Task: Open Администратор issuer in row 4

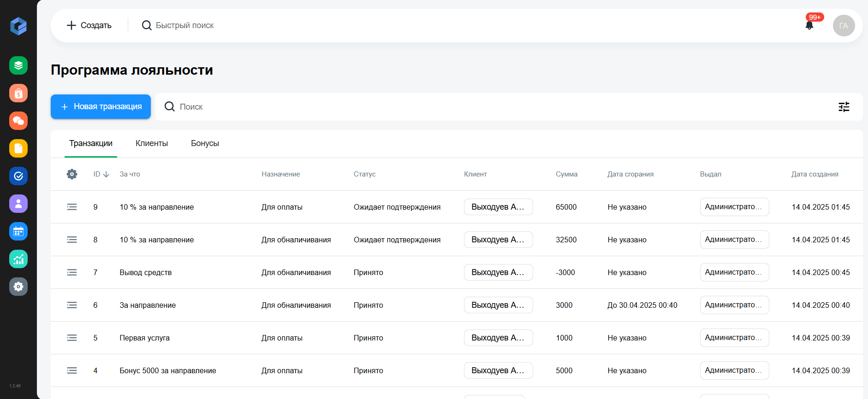Action: point(734,370)
